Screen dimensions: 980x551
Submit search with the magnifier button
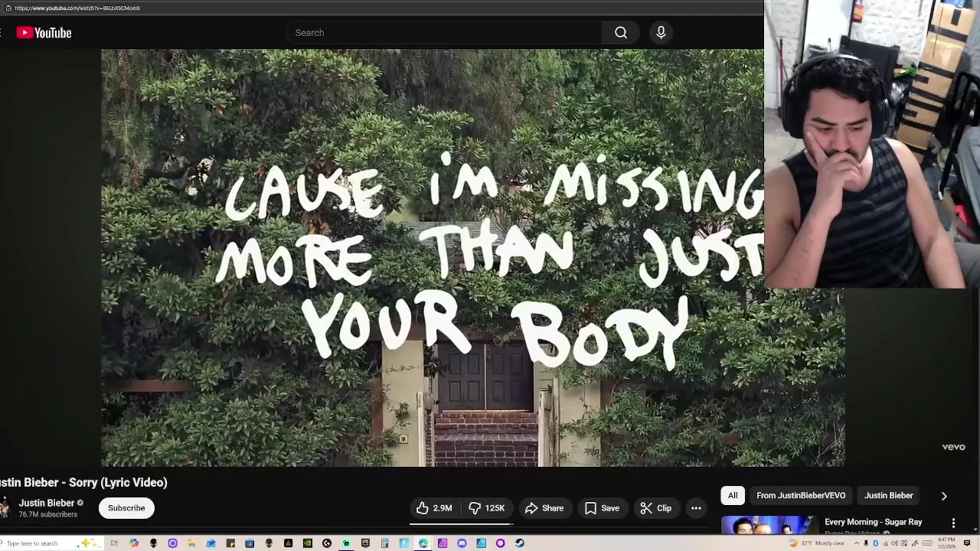621,33
